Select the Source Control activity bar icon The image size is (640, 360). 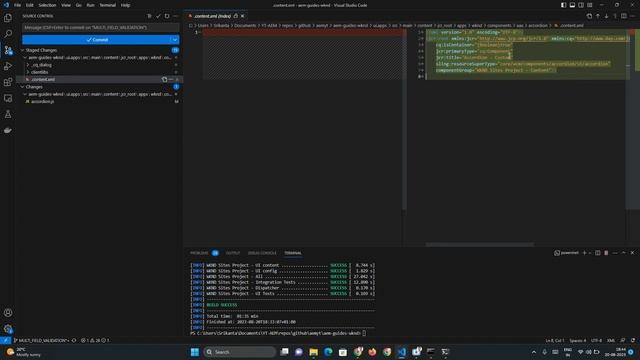coord(8,50)
